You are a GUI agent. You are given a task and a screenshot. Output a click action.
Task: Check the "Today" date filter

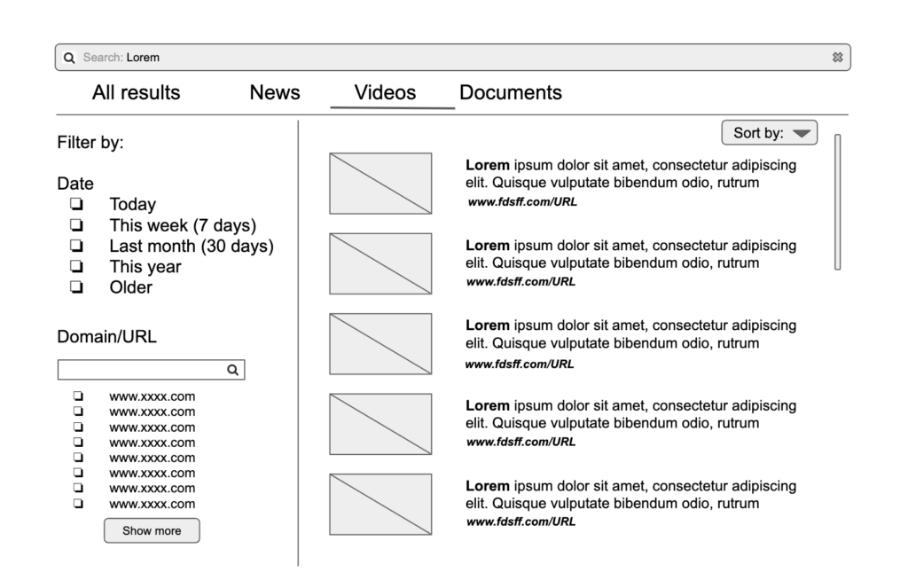coord(76,204)
